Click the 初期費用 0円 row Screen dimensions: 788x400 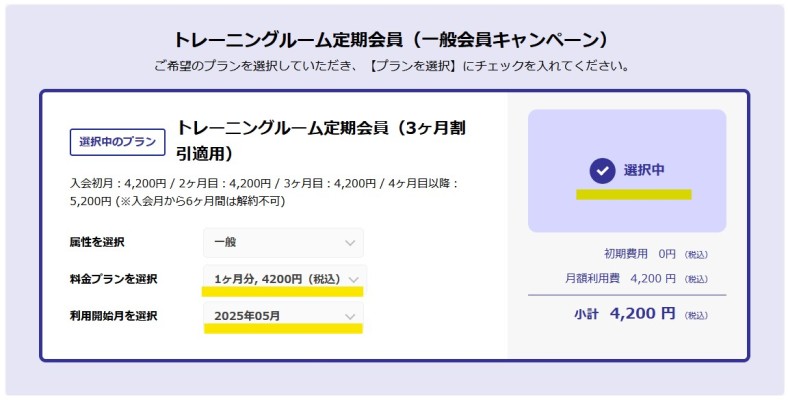(654, 254)
